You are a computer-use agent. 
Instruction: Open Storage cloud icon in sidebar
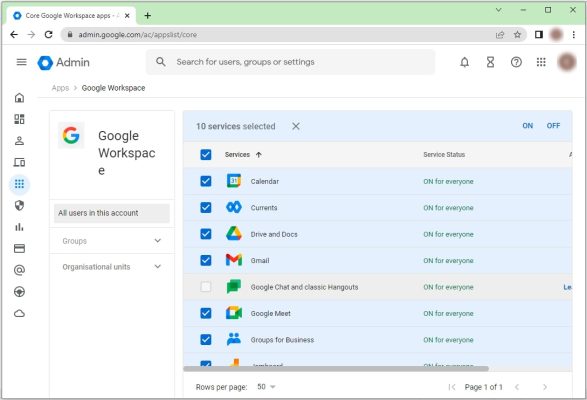point(19,313)
